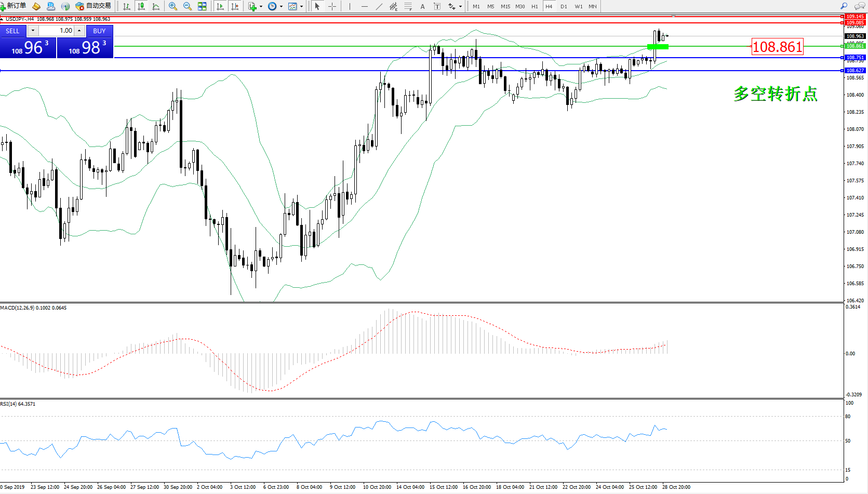Open the search magnifier icon
The image size is (868, 494).
click(844, 6)
